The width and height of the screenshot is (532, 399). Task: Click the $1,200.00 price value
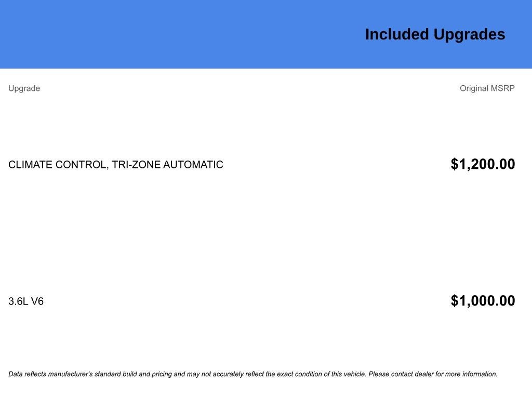click(x=483, y=164)
